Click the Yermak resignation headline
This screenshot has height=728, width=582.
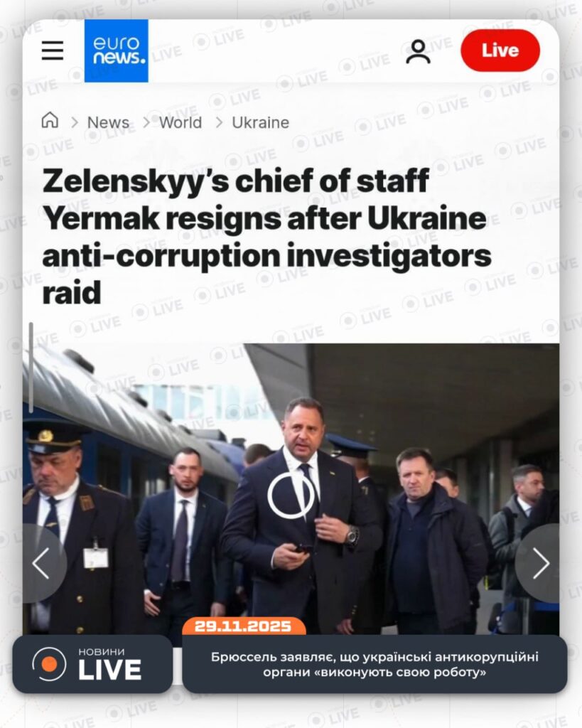pyautogui.click(x=267, y=237)
